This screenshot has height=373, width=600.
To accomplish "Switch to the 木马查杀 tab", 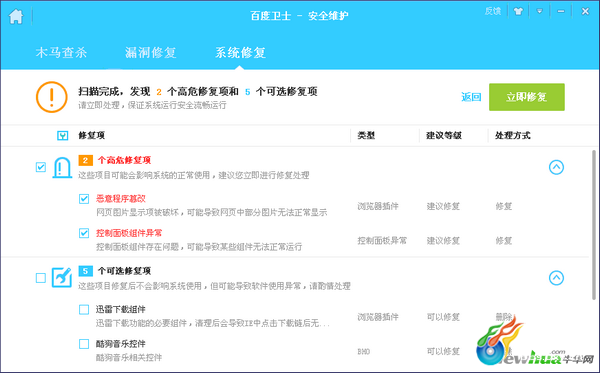I will [x=61, y=52].
